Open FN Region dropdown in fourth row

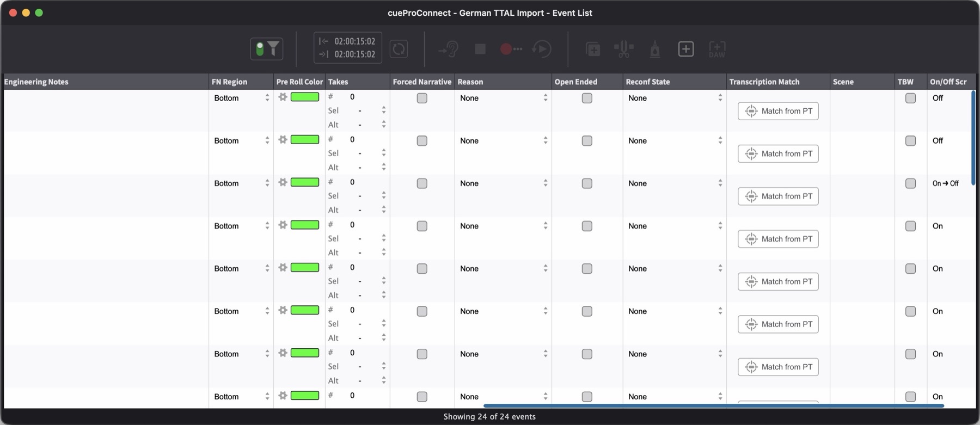coord(241,226)
